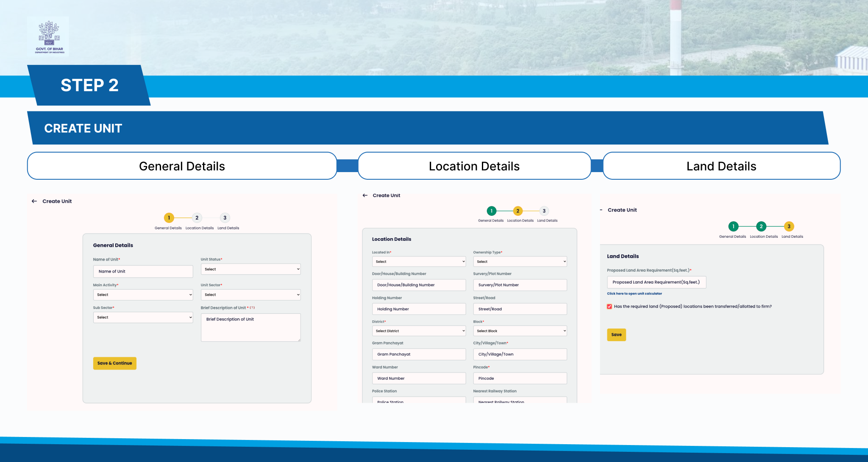Click back arrow in Location Details form

pos(365,195)
